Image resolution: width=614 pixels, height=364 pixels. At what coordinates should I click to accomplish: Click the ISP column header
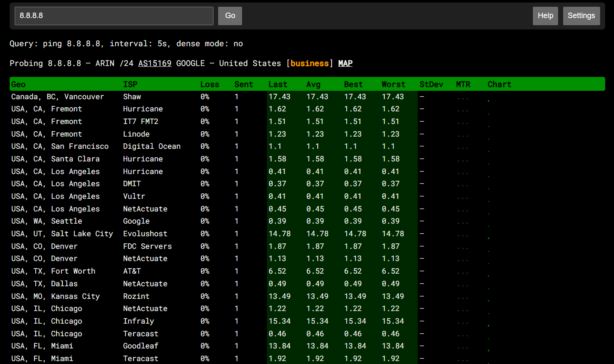[x=130, y=84]
